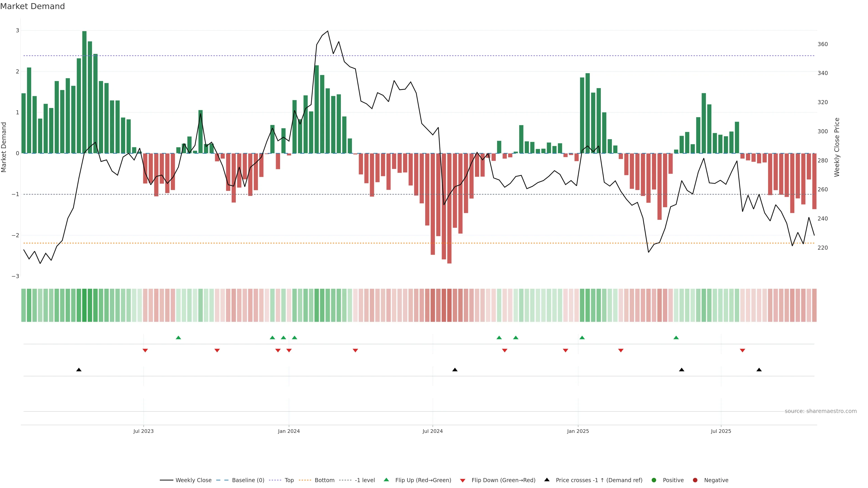Click the Jan 2024 x-axis label

[x=289, y=431]
